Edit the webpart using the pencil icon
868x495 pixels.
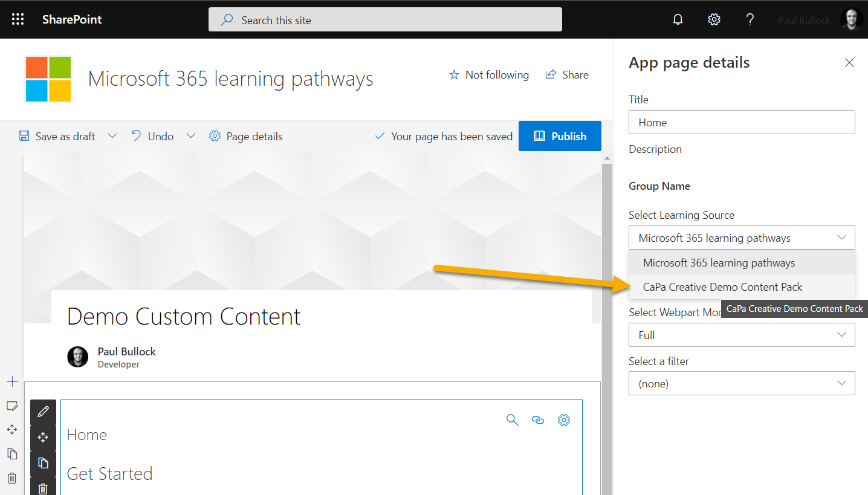pos(43,412)
